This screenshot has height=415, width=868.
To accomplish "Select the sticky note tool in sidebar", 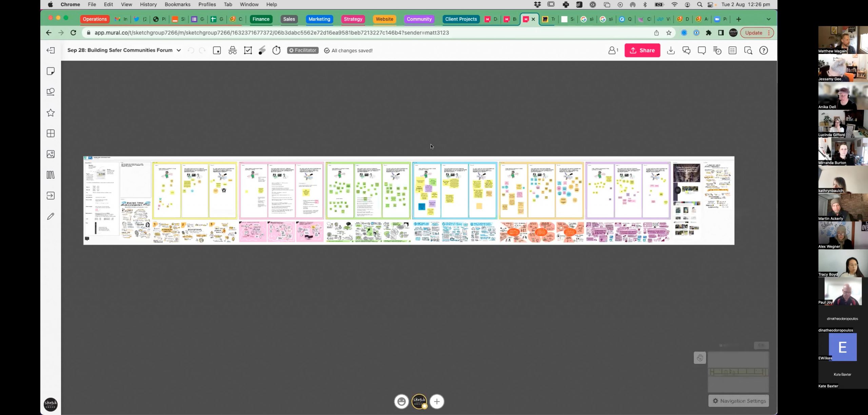I will pos(51,71).
